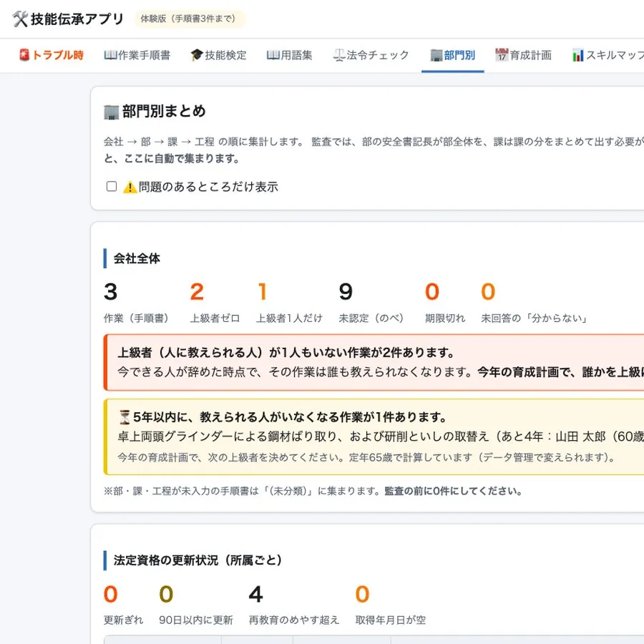Screen dimensions: 644x644
Task: Click the 期限切れ count 0
Action: pyautogui.click(x=432, y=292)
